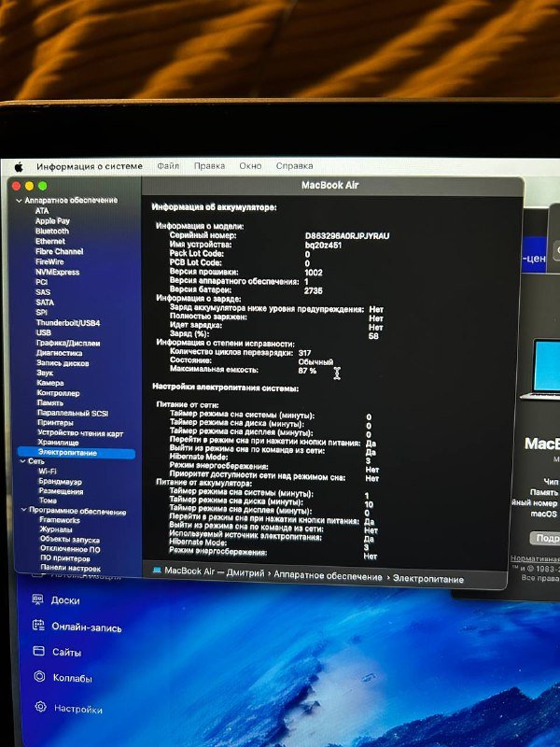Image resolution: width=560 pixels, height=747 pixels.
Task: Select Запись дисков in the sidebar
Action: click(63, 363)
